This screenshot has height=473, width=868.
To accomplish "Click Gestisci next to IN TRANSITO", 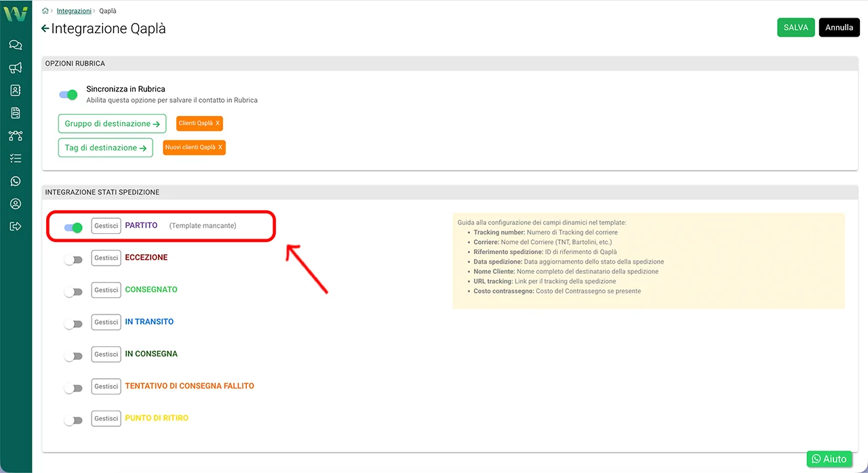I will 106,322.
